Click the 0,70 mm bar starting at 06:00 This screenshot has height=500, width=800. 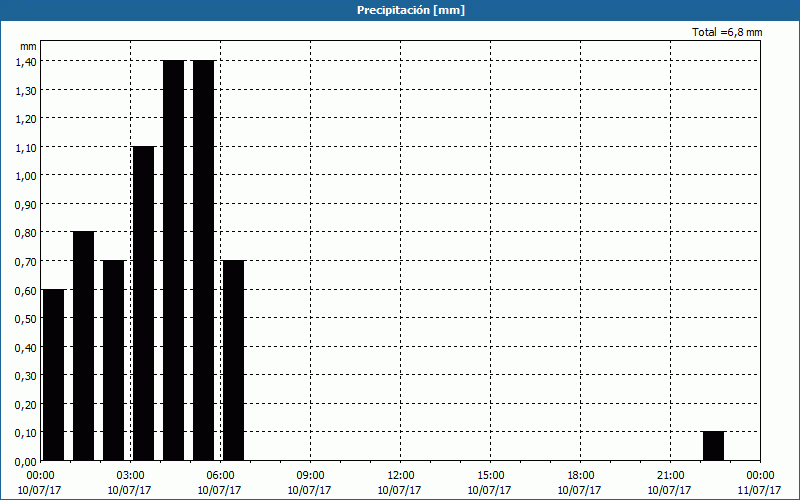(x=233, y=360)
